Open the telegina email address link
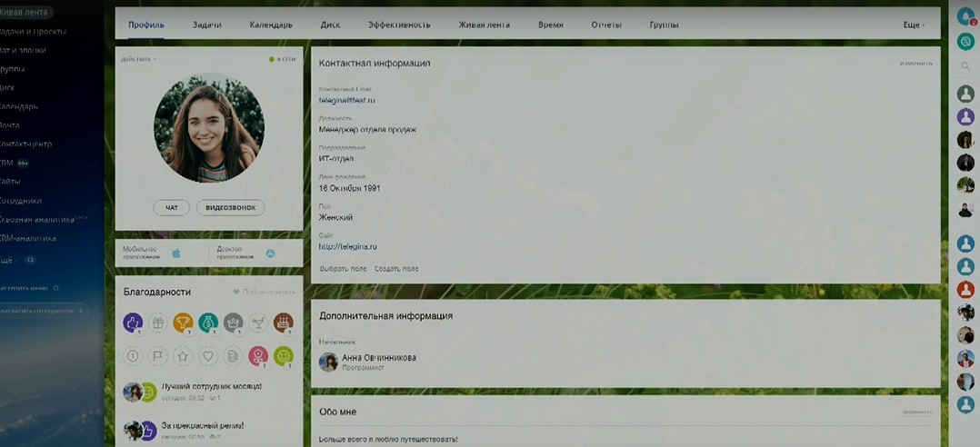The width and height of the screenshot is (980, 447). point(347,101)
